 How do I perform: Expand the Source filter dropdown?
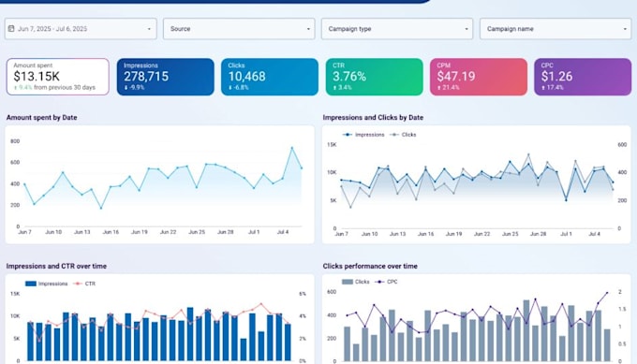pos(239,29)
